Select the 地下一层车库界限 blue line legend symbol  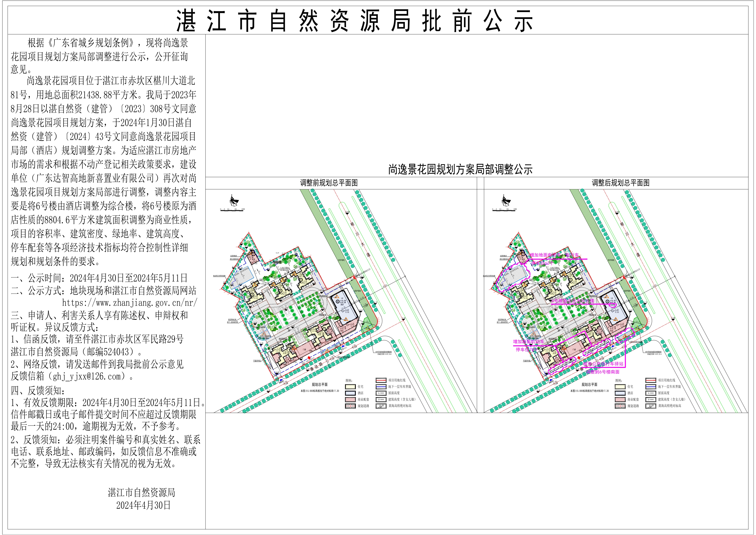point(381,387)
